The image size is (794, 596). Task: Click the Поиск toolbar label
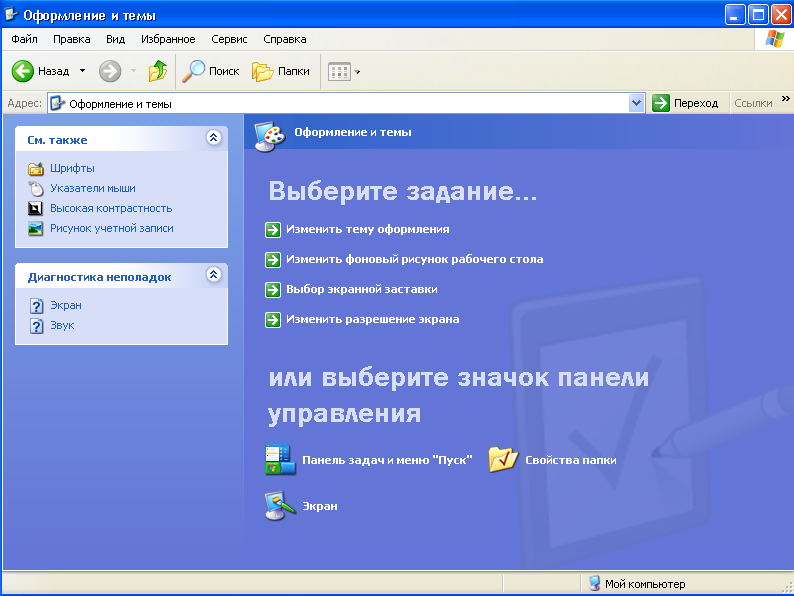click(x=224, y=71)
